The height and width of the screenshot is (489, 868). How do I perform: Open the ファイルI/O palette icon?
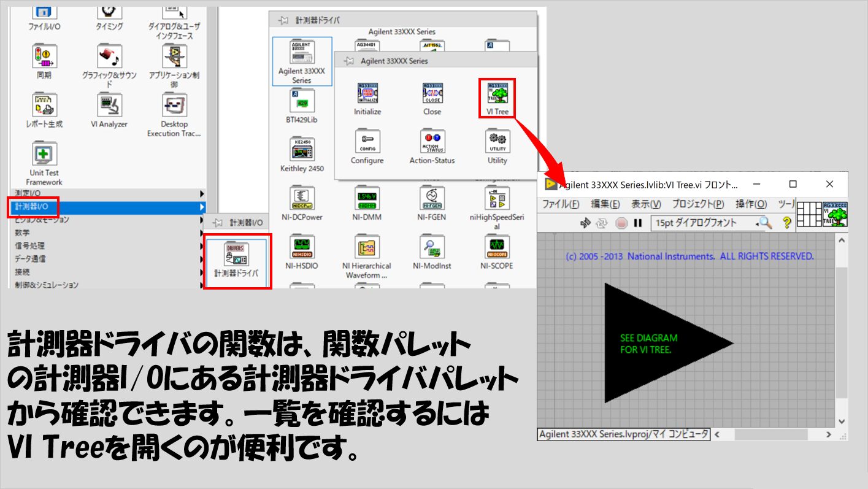pyautogui.click(x=45, y=12)
